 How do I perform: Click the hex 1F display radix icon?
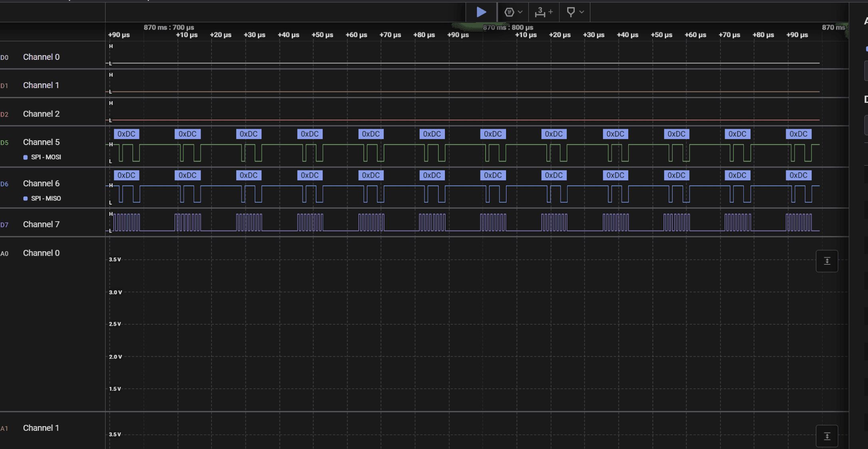pyautogui.click(x=509, y=12)
